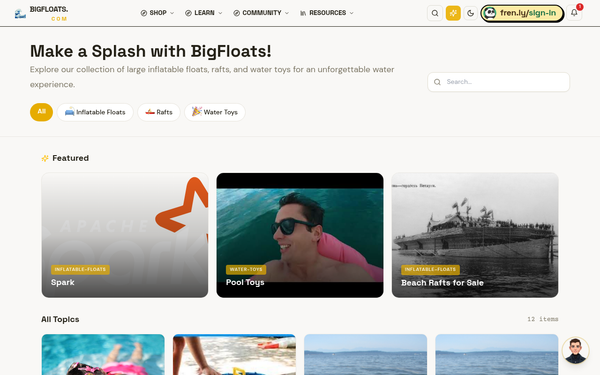Viewport: 600px width, 375px height.
Task: Select the Rafts category chip
Action: coord(159,112)
